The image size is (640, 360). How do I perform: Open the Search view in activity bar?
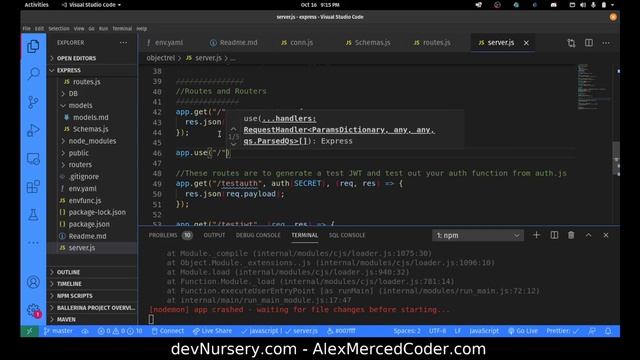point(33,74)
